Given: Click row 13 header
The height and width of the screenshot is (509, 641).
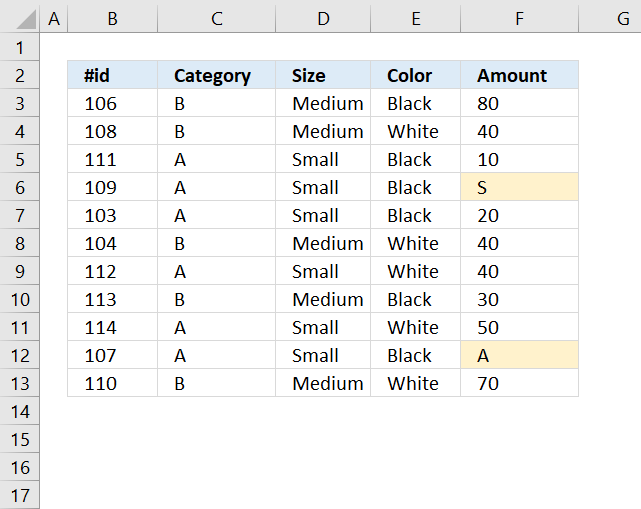Looking at the screenshot, I should (x=20, y=383).
